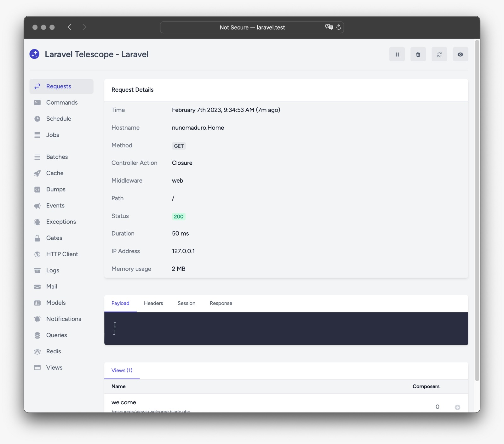This screenshot has width=504, height=444.
Task: Open the Exceptions section
Action: click(61, 222)
